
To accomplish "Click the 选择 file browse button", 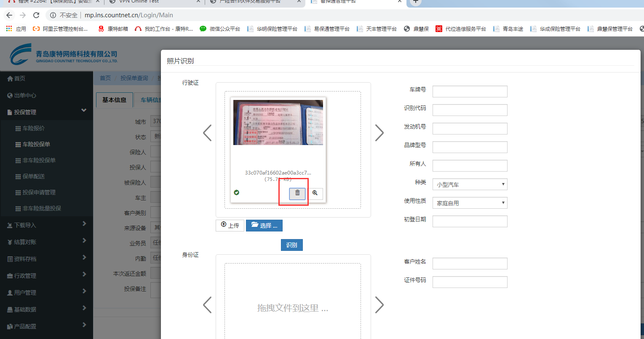I will coord(264,226).
